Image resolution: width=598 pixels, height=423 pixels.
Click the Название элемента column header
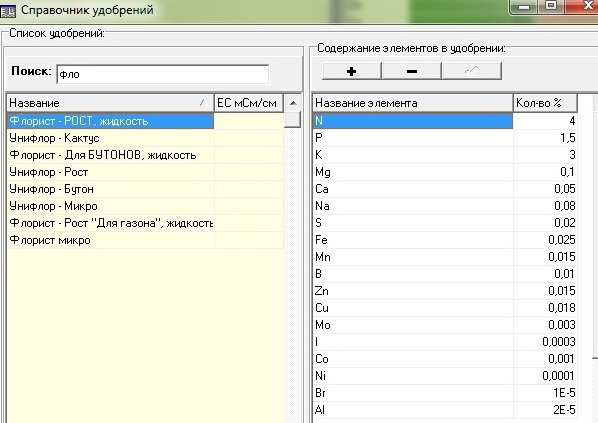(x=413, y=103)
